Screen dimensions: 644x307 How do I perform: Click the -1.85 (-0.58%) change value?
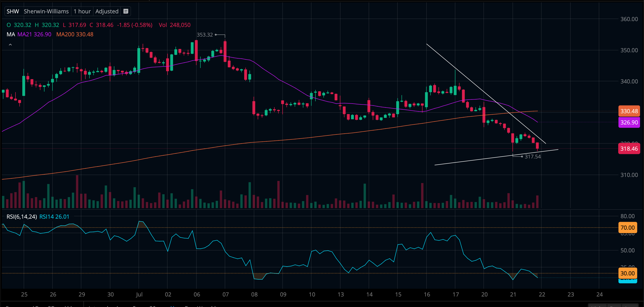pos(135,25)
